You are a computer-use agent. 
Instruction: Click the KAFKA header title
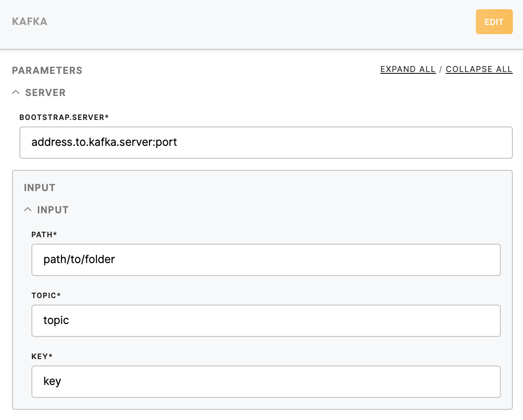click(x=30, y=21)
